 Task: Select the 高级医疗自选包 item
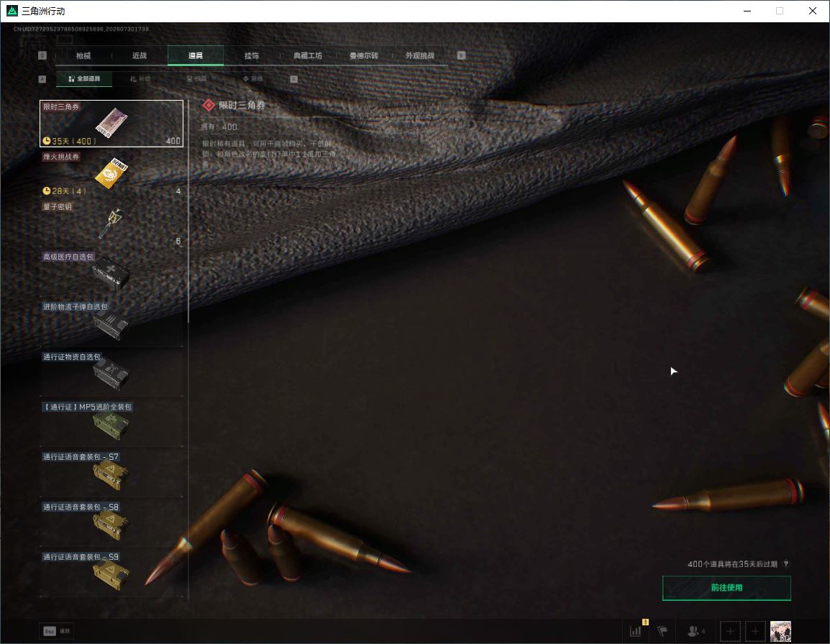tap(111, 274)
